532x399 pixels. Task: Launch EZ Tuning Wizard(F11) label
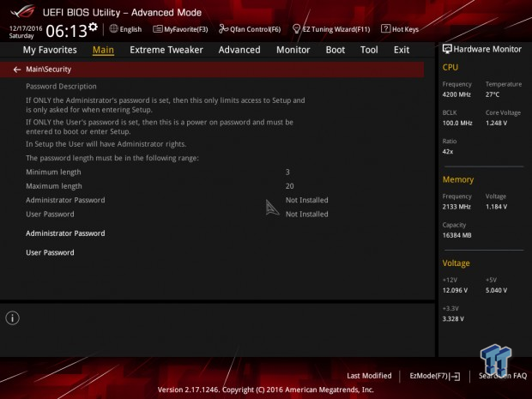336,29
